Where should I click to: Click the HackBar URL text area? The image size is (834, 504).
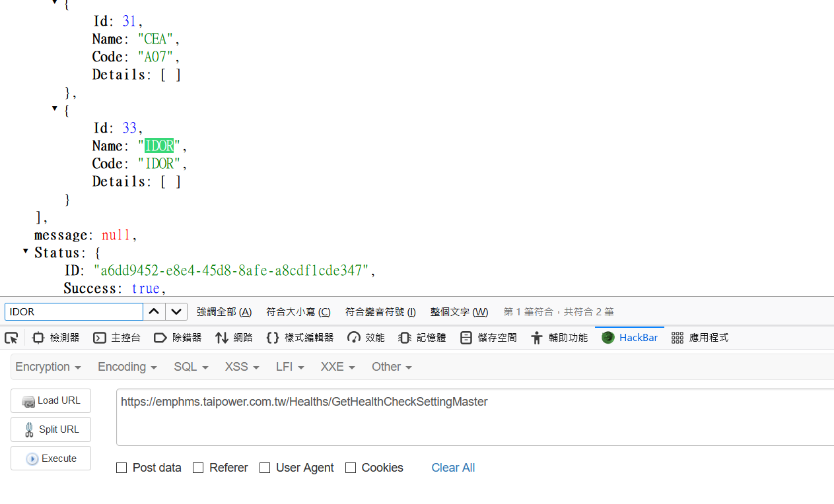475,417
